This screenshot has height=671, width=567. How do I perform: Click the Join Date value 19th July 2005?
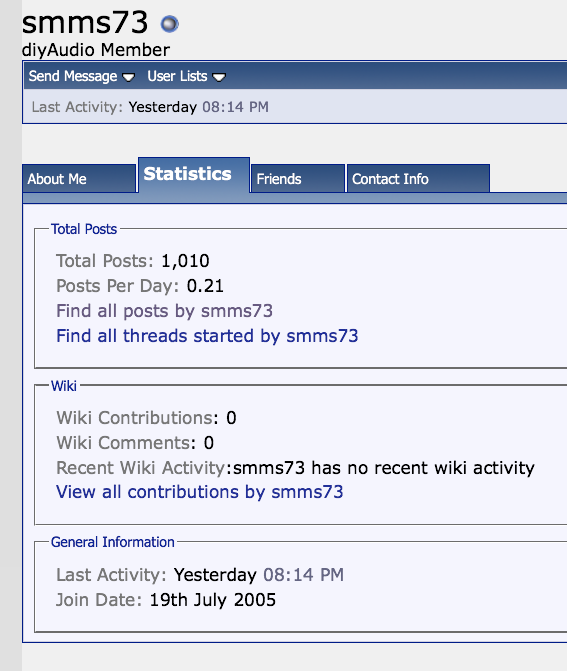coord(212,600)
